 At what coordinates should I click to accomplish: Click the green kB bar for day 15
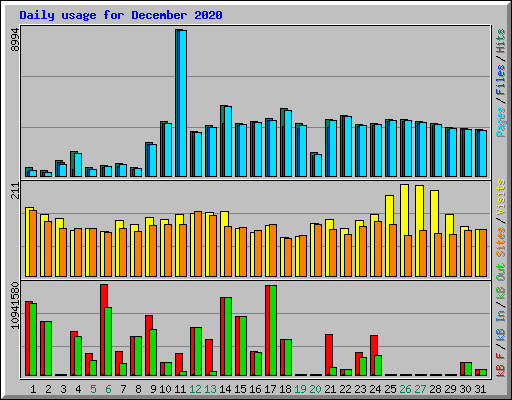243,346
